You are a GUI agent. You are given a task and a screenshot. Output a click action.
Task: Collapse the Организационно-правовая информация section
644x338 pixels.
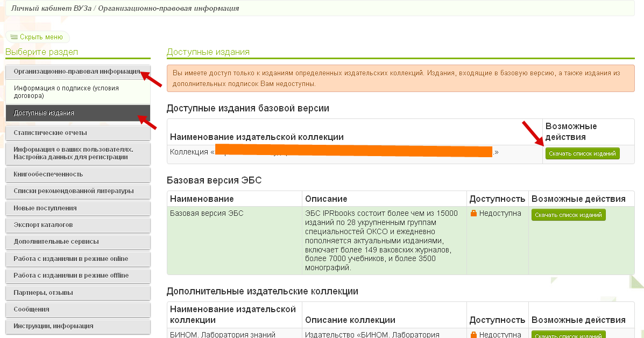point(77,72)
